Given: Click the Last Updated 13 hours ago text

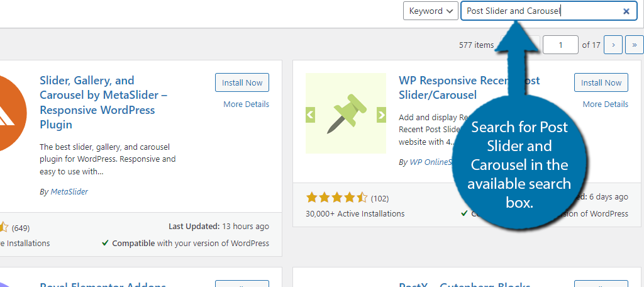Looking at the screenshot, I should 219,226.
